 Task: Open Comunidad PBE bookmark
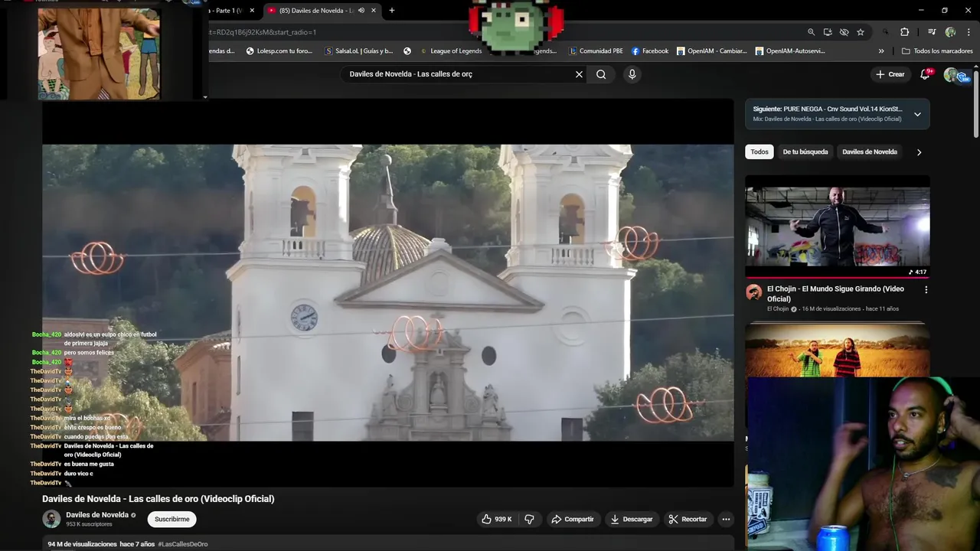[x=596, y=51]
